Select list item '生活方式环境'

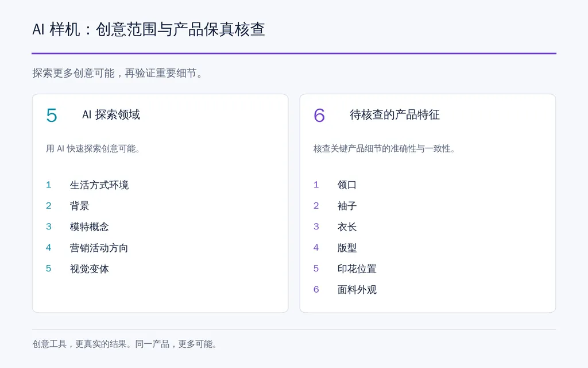click(x=99, y=185)
